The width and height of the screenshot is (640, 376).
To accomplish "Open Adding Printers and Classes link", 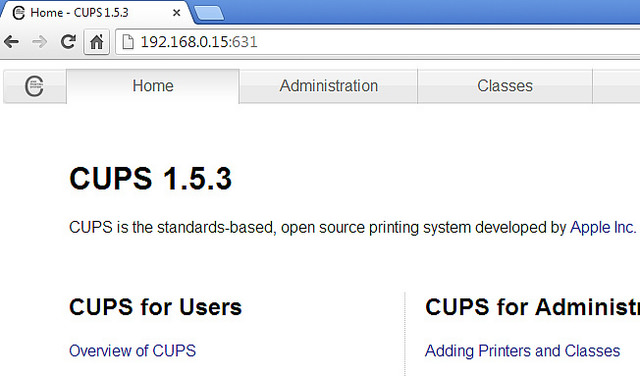I will click(x=522, y=351).
